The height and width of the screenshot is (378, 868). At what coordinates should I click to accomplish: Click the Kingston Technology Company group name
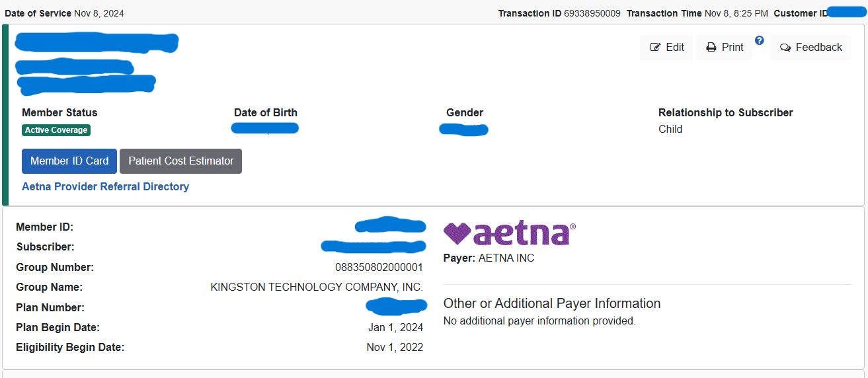316,287
